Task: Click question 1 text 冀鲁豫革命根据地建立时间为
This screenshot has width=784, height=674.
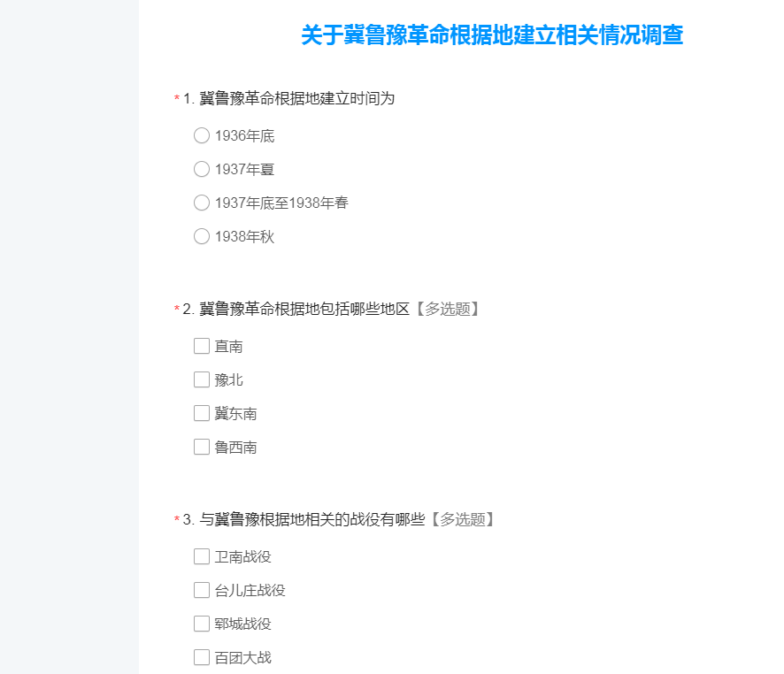Action: [x=297, y=98]
